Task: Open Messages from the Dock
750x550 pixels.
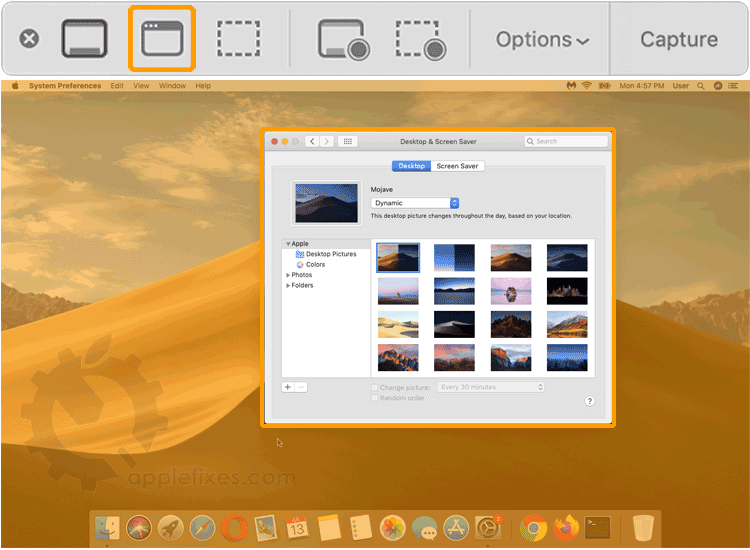Action: [x=424, y=528]
